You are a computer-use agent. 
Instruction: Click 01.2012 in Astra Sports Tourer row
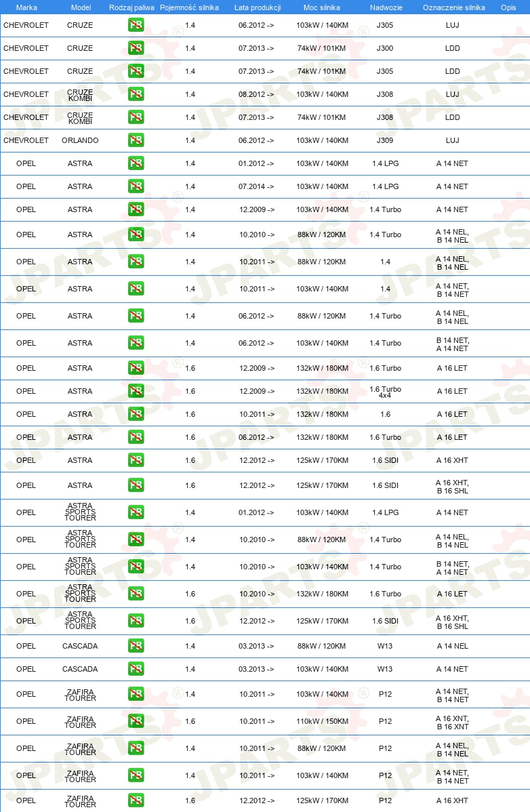(x=256, y=512)
